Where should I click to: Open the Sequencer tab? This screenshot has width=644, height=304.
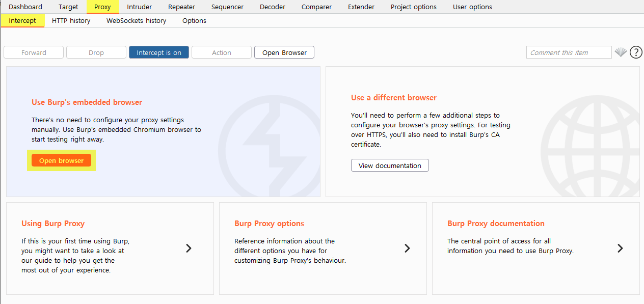tap(227, 7)
